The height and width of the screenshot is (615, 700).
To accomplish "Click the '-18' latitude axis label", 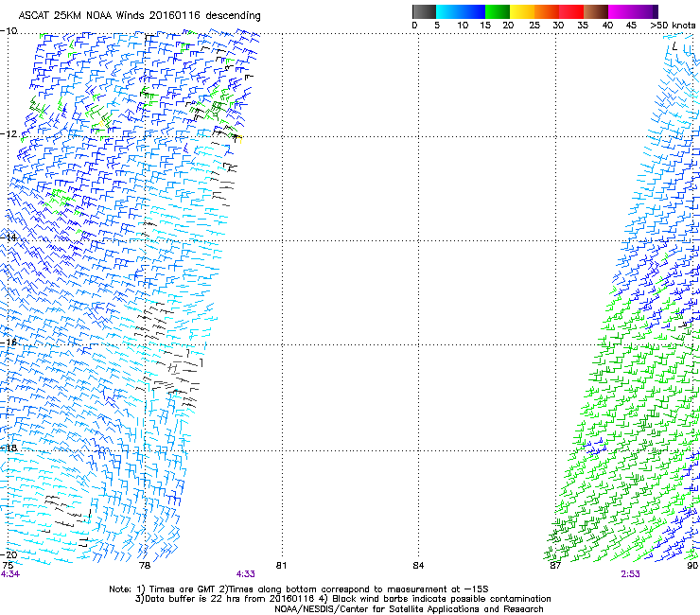I will coord(9,448).
